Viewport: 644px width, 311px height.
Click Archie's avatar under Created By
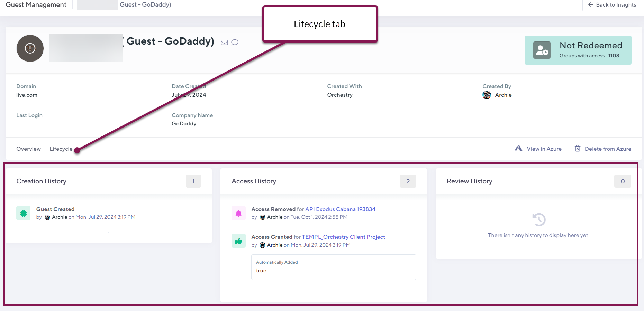tap(487, 95)
